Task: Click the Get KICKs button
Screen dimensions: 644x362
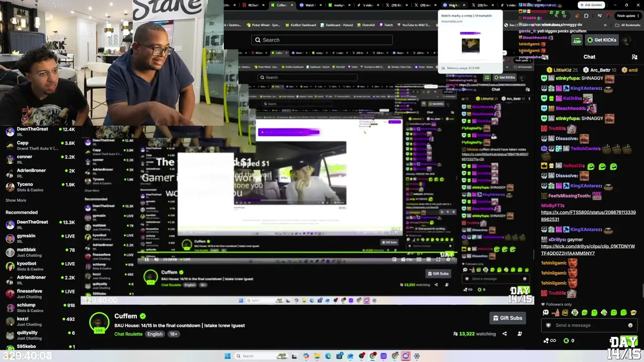Action: click(x=601, y=40)
